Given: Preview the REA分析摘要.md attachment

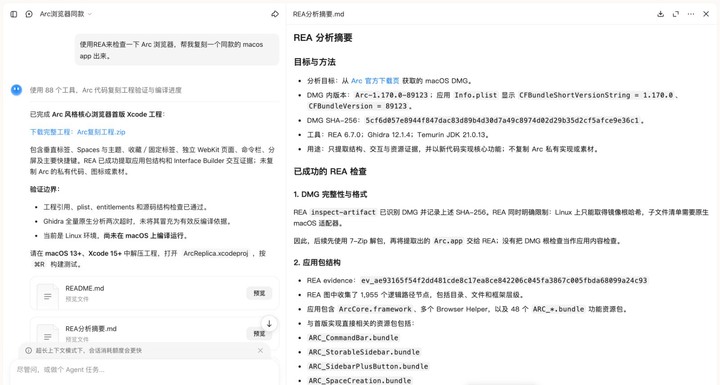Looking at the screenshot, I should pyautogui.click(x=259, y=334).
